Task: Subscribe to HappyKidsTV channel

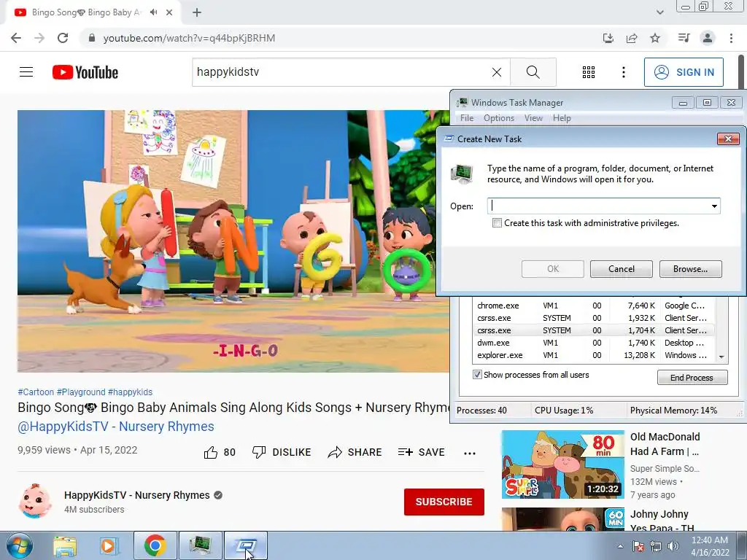Action: click(x=444, y=502)
